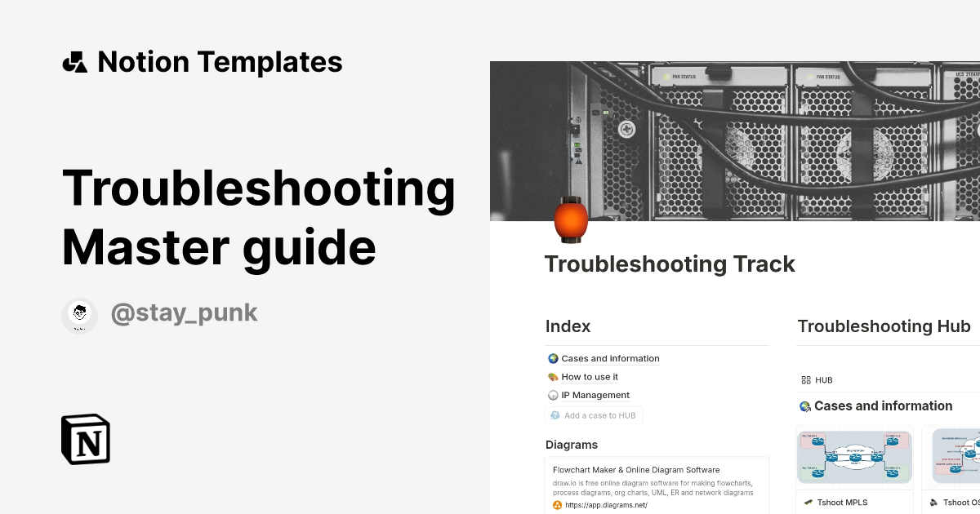Click the grid icon beside HUB

(804, 379)
